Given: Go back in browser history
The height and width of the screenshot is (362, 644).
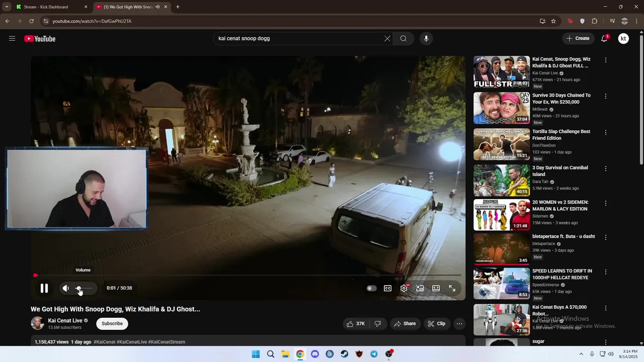Looking at the screenshot, I should click(7, 21).
